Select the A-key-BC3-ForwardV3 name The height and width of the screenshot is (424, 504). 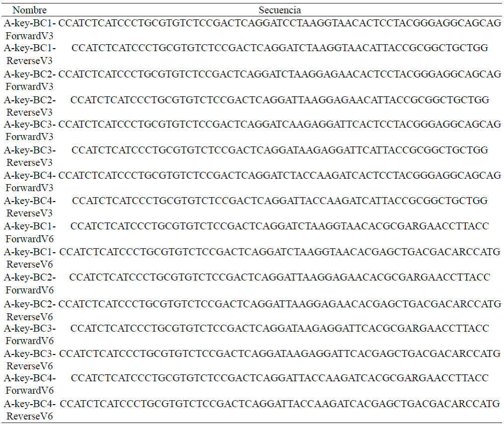30,131
